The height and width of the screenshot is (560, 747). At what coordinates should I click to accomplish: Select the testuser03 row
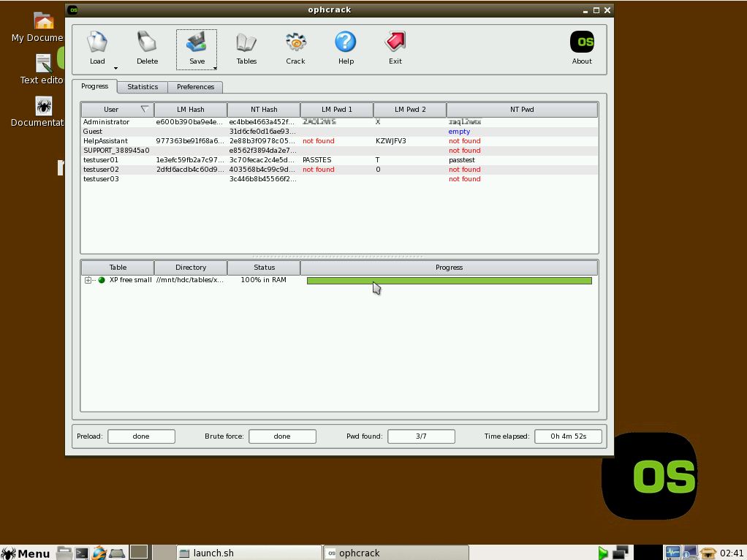click(x=339, y=179)
